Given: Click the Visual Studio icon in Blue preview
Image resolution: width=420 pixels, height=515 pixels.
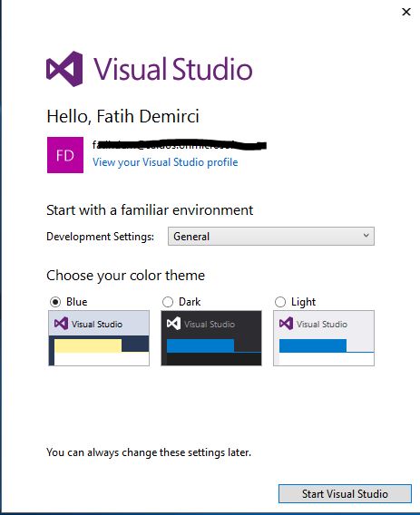Looking at the screenshot, I should [61, 324].
